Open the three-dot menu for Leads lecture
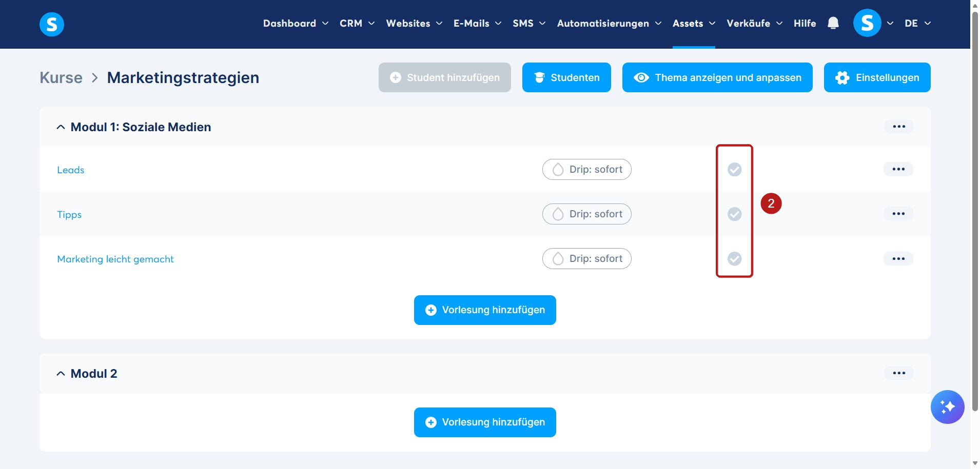 point(898,169)
